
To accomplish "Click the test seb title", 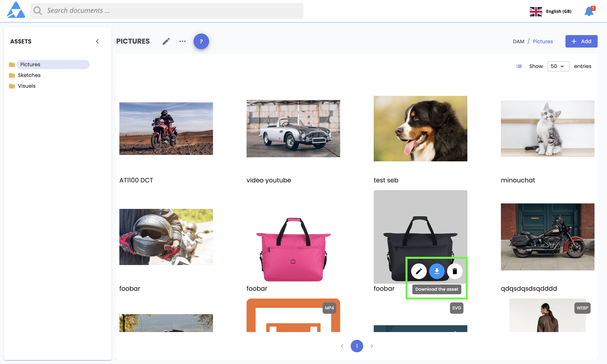I will click(x=386, y=180).
